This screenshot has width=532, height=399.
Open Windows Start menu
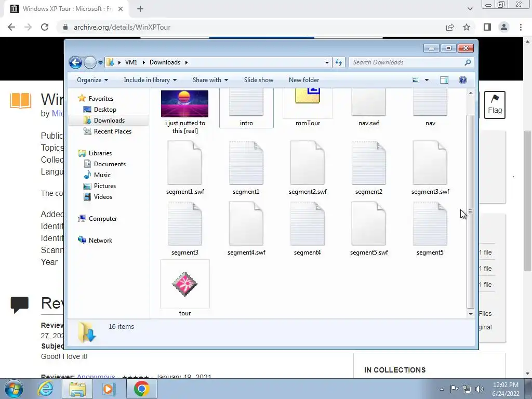[x=14, y=389]
